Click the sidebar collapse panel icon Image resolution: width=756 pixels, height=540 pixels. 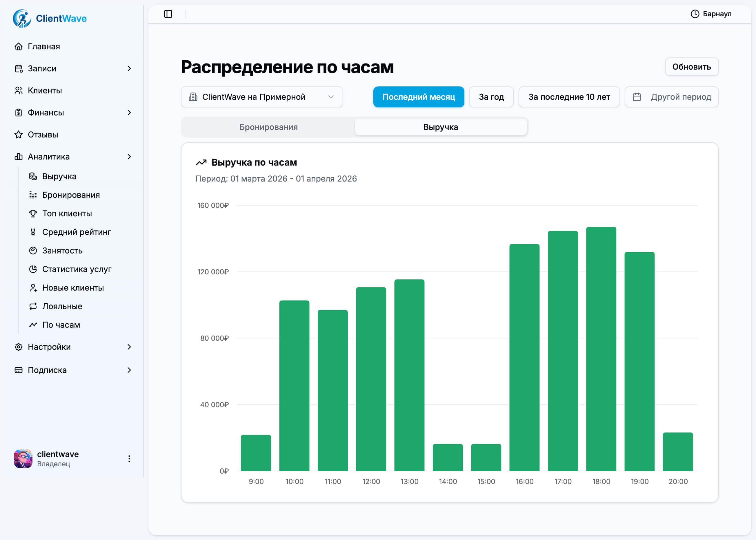click(168, 14)
